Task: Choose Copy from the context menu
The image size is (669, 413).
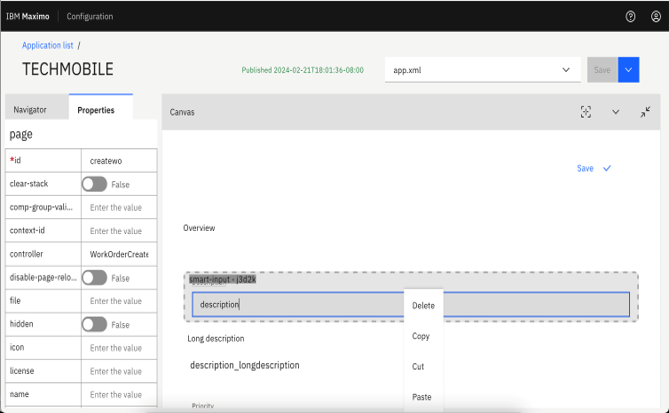Action: tap(421, 336)
